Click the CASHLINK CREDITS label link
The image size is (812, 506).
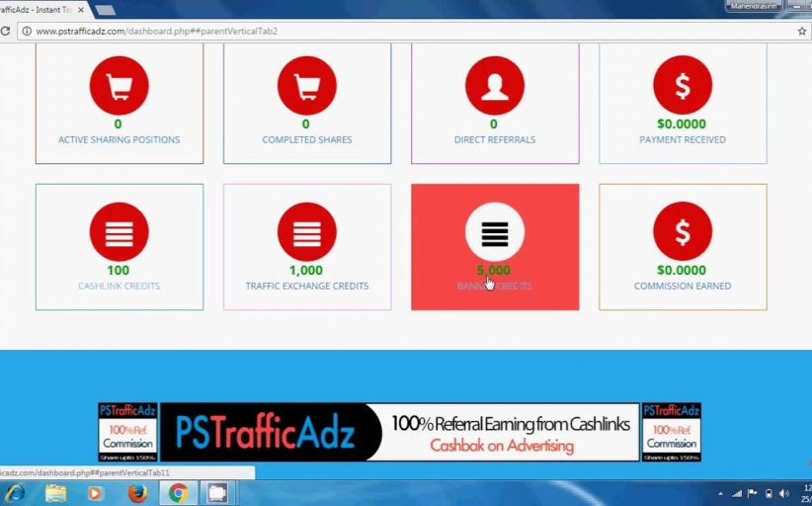pos(119,287)
